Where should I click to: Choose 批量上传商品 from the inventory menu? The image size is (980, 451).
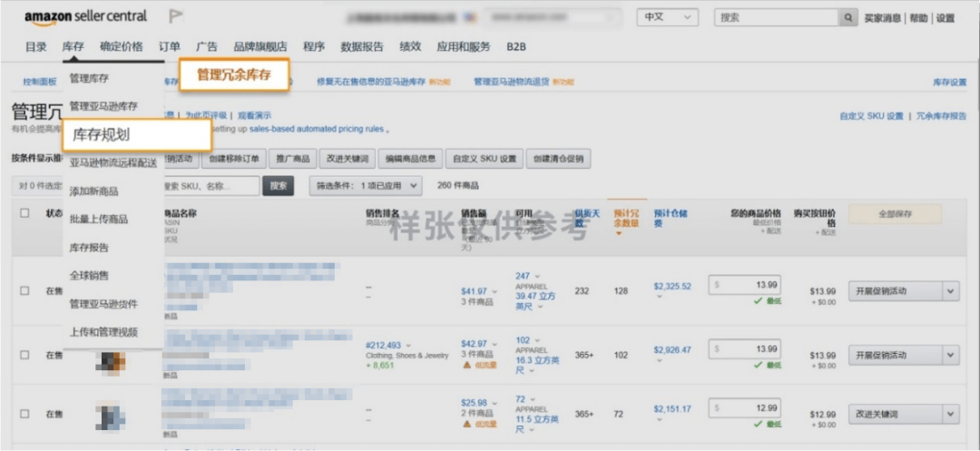[x=99, y=220]
